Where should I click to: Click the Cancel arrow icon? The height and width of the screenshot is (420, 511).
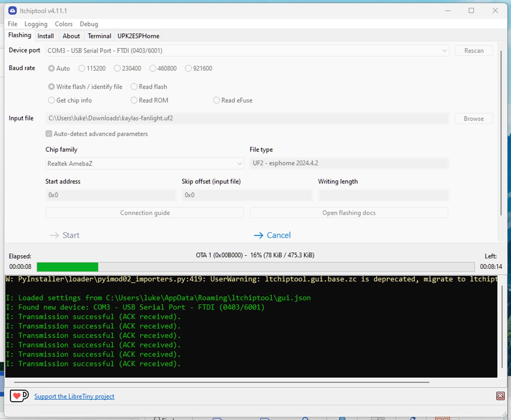click(259, 235)
